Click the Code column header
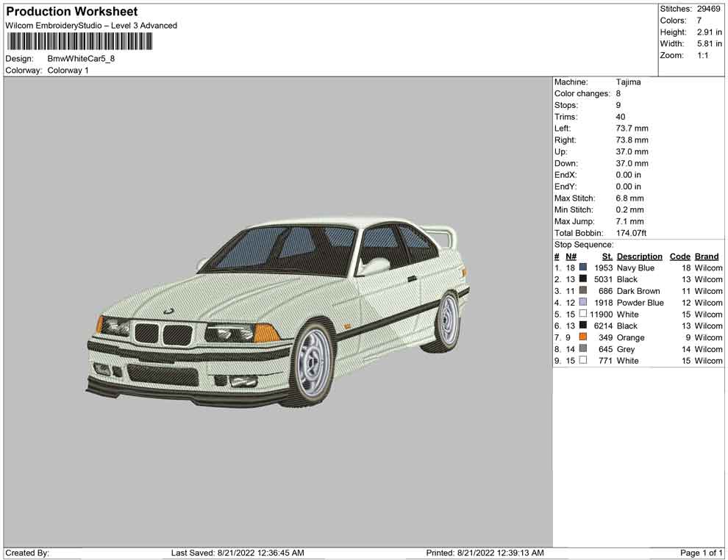The height and width of the screenshot is (560, 728). point(680,256)
